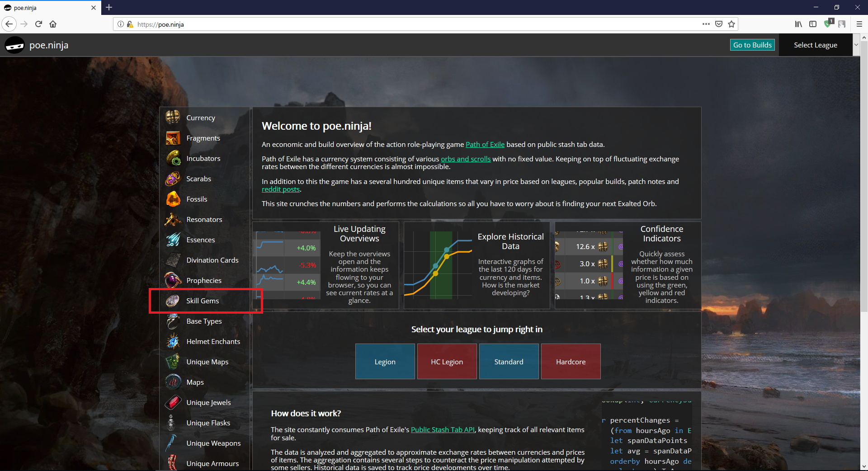Image resolution: width=868 pixels, height=471 pixels.
Task: Open the Public Stash Tab API link
Action: point(443,429)
